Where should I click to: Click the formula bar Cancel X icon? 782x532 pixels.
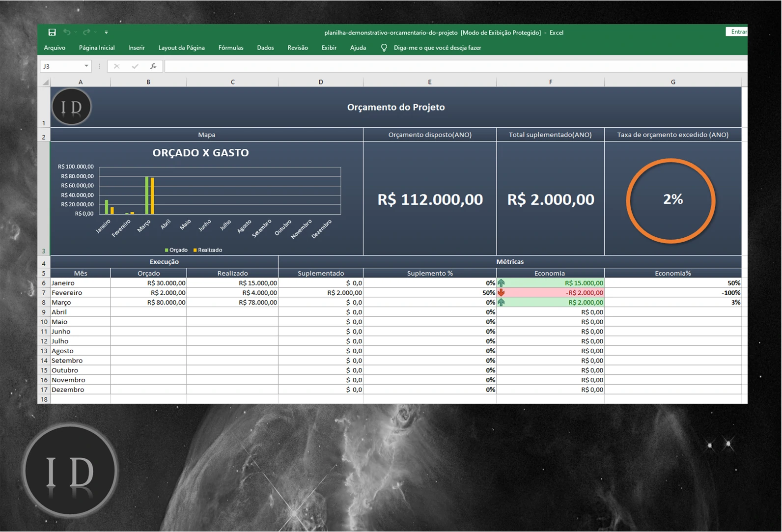pos(116,66)
